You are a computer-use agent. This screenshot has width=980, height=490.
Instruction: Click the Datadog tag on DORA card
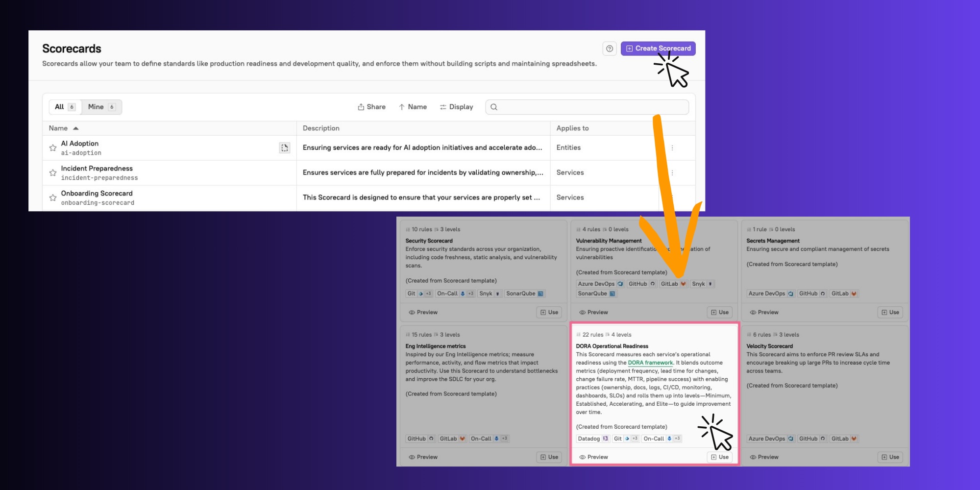(x=593, y=439)
